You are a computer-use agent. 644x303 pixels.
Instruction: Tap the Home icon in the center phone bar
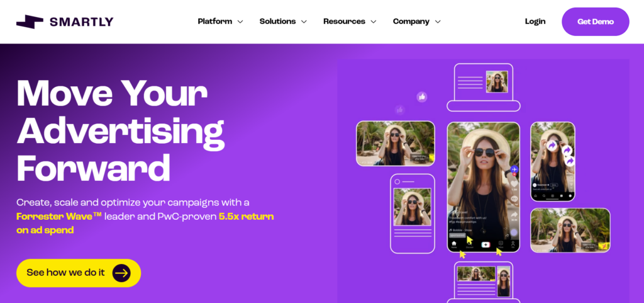click(x=454, y=244)
